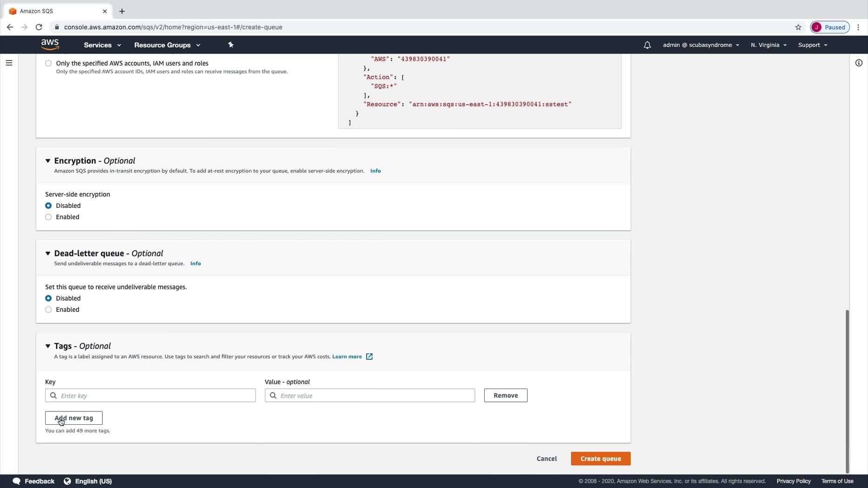Open the Learn more tags link
The height and width of the screenshot is (488, 868).
(347, 356)
